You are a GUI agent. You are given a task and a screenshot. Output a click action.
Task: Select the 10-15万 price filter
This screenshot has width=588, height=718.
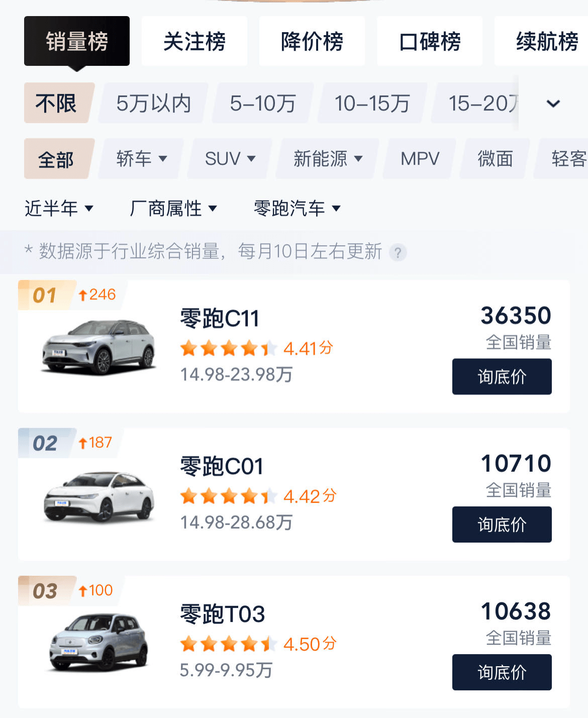pos(372,104)
